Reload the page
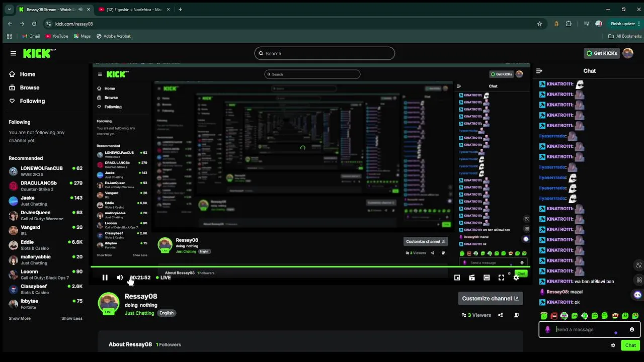This screenshot has height=362, width=644. point(34,24)
